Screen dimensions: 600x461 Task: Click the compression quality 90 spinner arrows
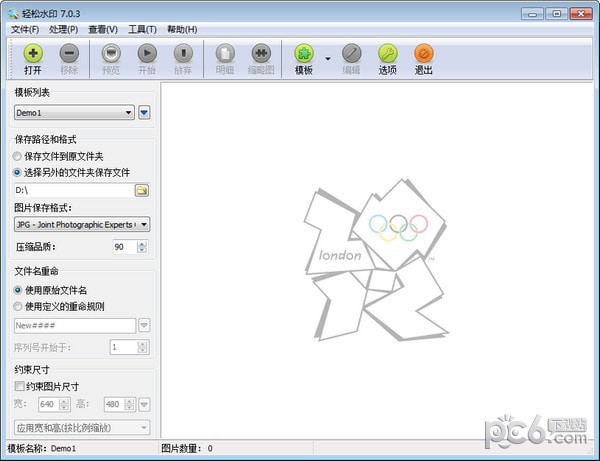142,247
